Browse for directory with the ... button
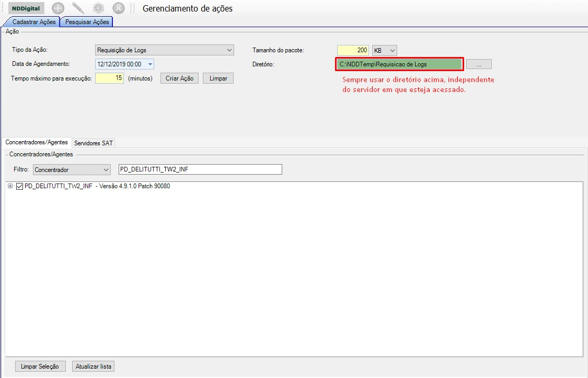The height and width of the screenshot is (378, 588). tap(479, 64)
